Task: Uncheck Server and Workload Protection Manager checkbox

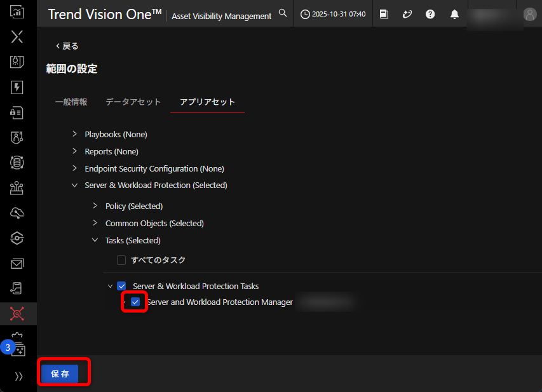Action: pyautogui.click(x=135, y=302)
